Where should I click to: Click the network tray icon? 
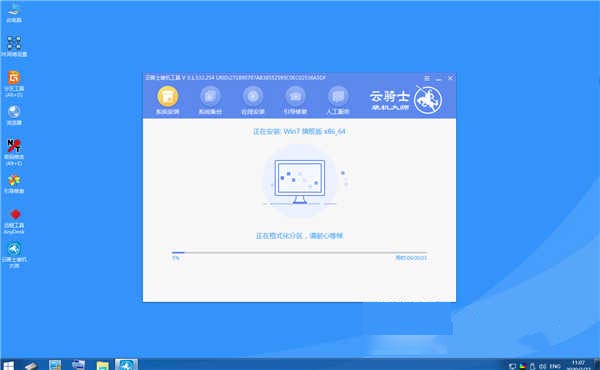512,367
